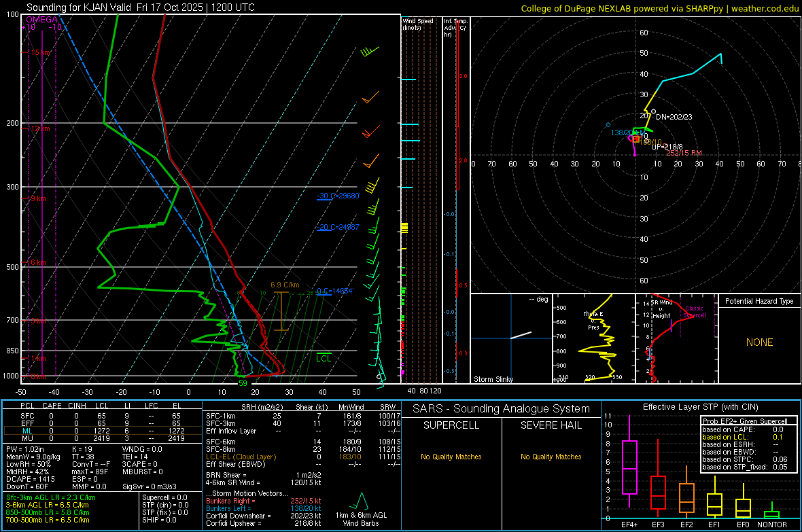Viewport: 802px width, 532px height.
Task: Click the SUPERCELL column header
Action: (451, 425)
